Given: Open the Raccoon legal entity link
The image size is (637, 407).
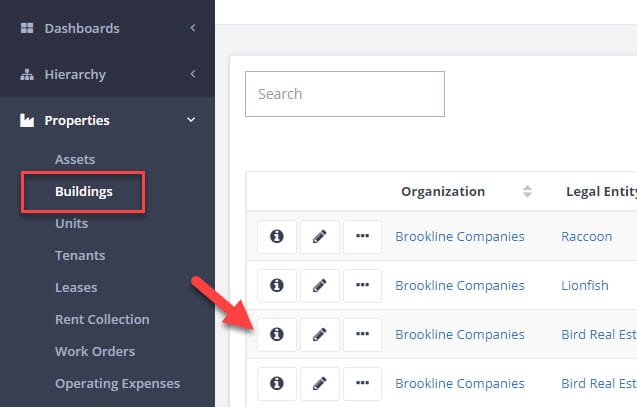Looking at the screenshot, I should [x=586, y=236].
